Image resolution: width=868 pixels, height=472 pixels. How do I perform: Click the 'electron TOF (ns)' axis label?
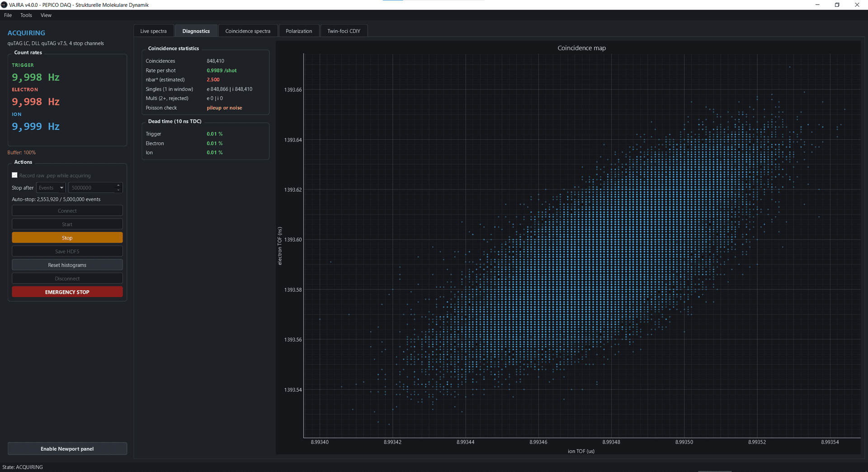(280, 246)
